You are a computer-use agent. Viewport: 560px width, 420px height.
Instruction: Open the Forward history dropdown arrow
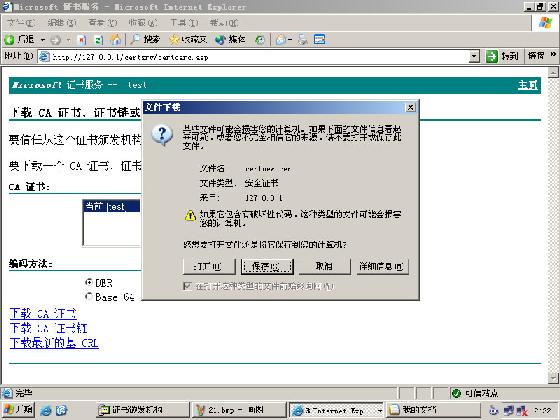pos(68,40)
